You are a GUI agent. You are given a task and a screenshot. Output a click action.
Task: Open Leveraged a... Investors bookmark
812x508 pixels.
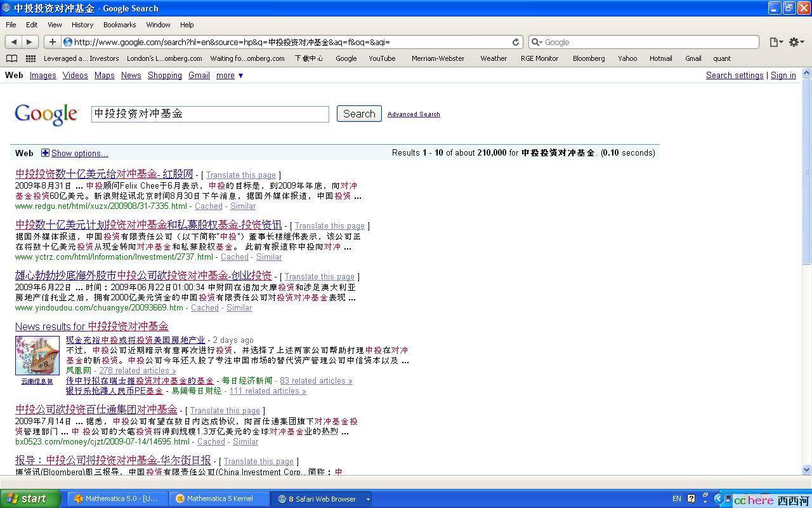pyautogui.click(x=81, y=58)
